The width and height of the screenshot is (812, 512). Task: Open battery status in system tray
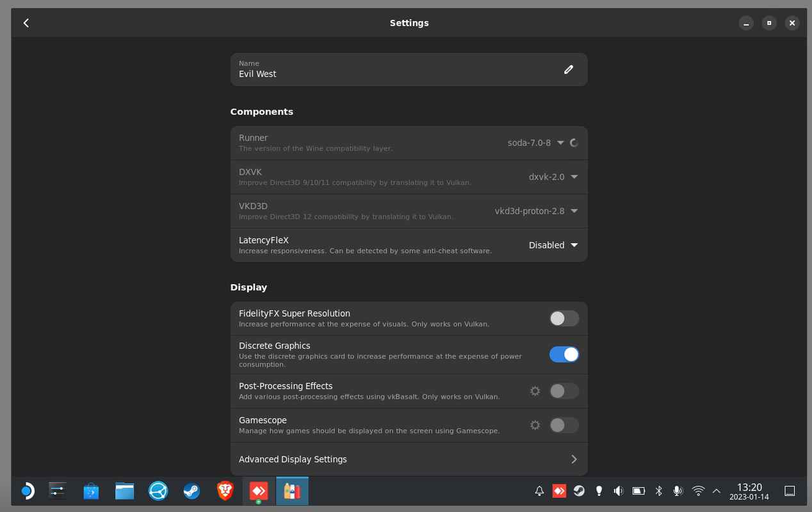pos(638,491)
